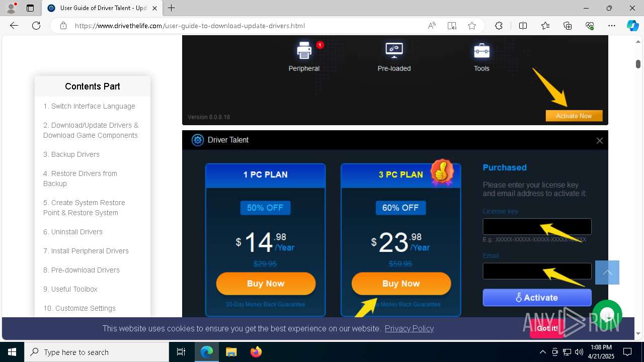Click the address bar URL
Screen dimensions: 644x362
click(x=190, y=26)
